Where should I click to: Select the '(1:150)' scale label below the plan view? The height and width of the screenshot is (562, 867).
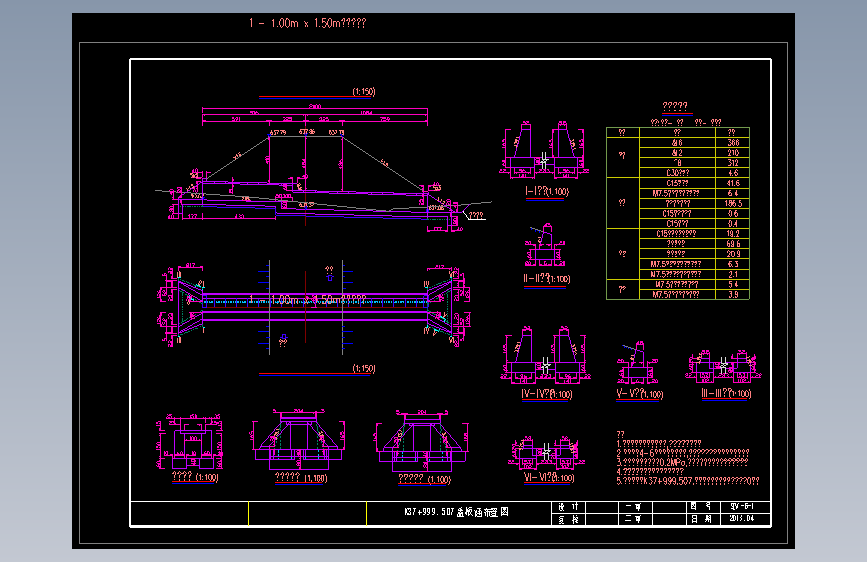pyautogui.click(x=364, y=368)
